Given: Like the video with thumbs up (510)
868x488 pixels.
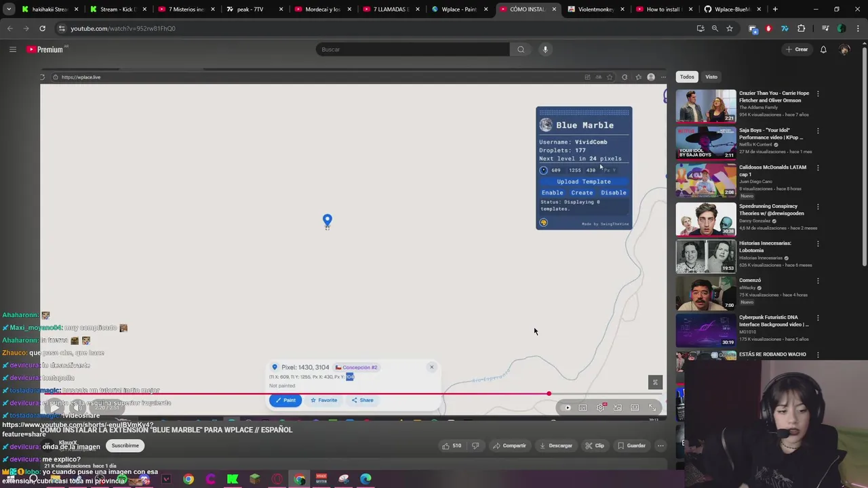Looking at the screenshot, I should tap(451, 445).
